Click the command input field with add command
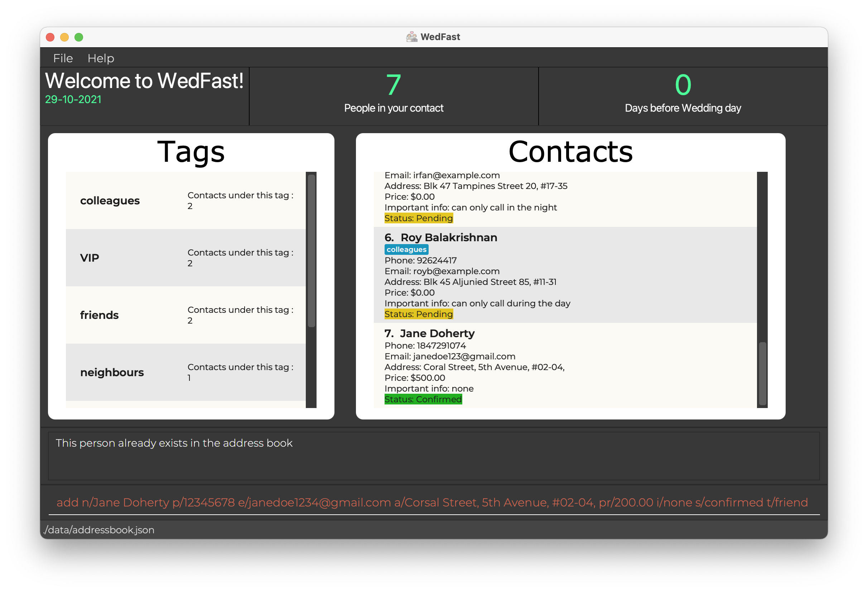868x592 pixels. click(432, 503)
